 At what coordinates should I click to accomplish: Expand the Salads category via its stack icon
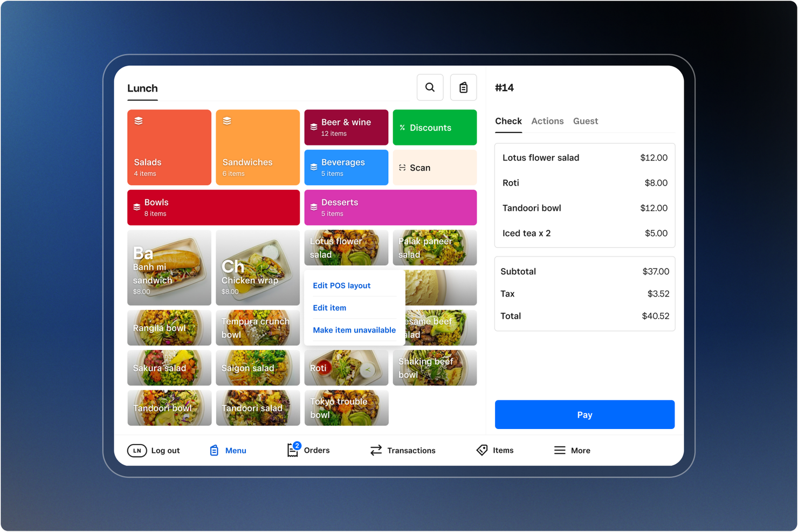tap(139, 121)
